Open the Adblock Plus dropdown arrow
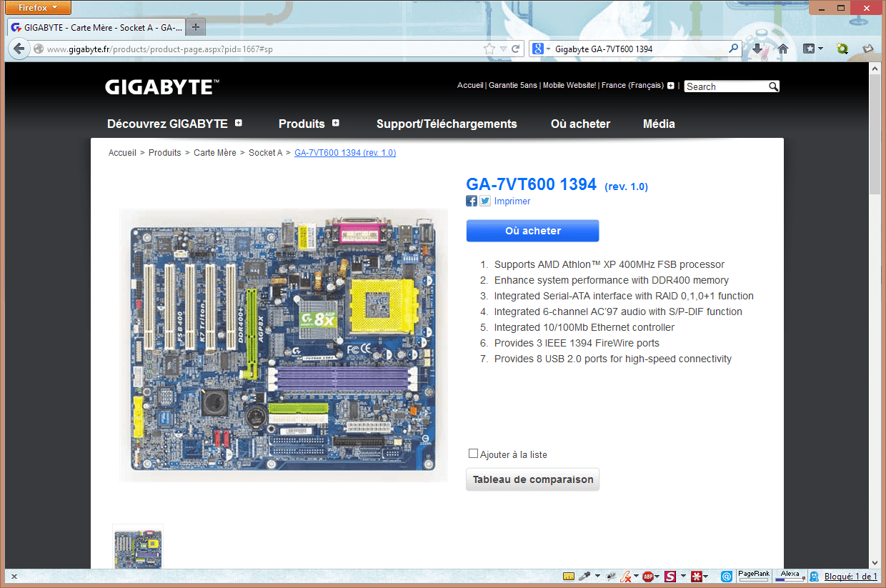Viewport: 886px width, 588px height. 658,576
